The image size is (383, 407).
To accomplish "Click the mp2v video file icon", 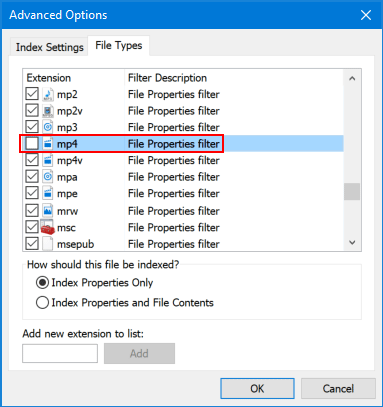I will point(48,111).
